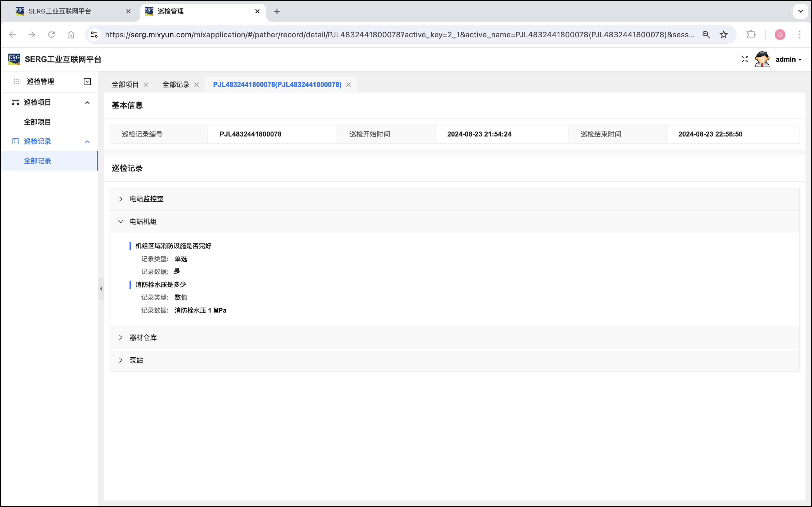
Task: Click the 巡检管理 grid menu icon
Action: coord(16,82)
